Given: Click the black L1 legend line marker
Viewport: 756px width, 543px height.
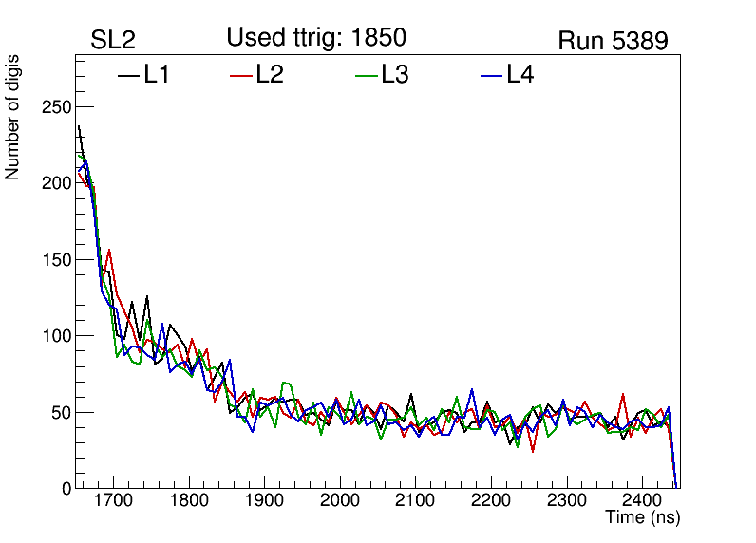Looking at the screenshot, I should [x=128, y=76].
